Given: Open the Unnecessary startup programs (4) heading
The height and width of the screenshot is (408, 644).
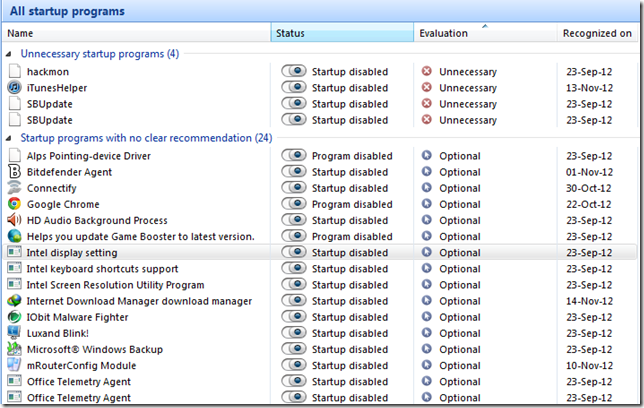Looking at the screenshot, I should (100, 54).
